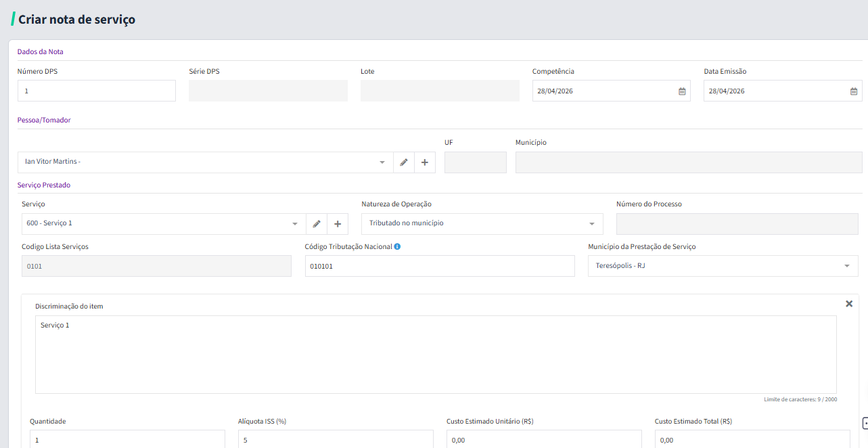
Task: Edit Serviço 1 with pencil icon
Action: (x=317, y=224)
